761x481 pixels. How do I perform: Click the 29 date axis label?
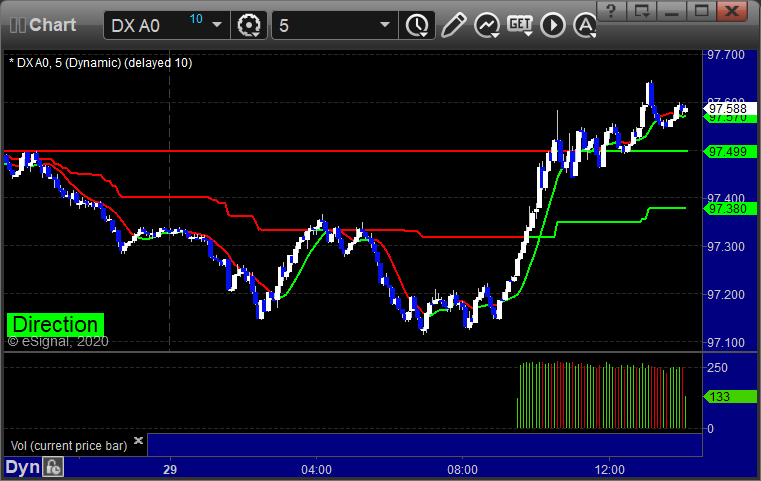pos(170,470)
